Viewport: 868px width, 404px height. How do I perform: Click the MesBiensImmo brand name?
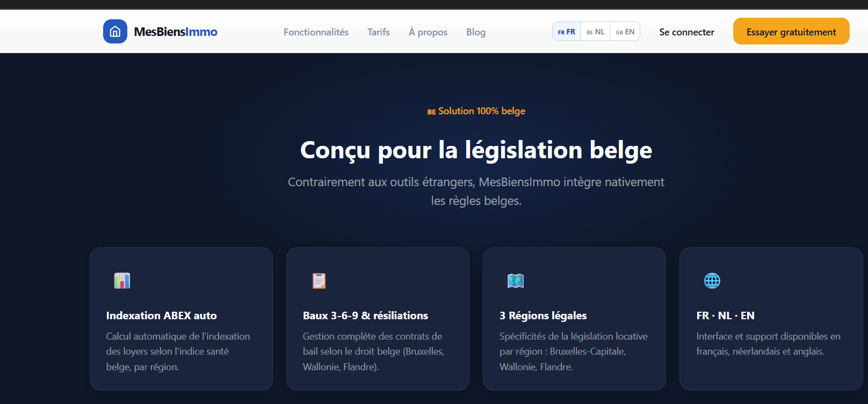(176, 32)
